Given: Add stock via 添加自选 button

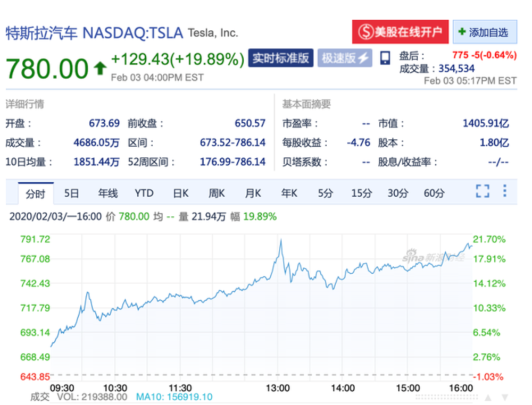Looking at the screenshot, I should tap(485, 32).
